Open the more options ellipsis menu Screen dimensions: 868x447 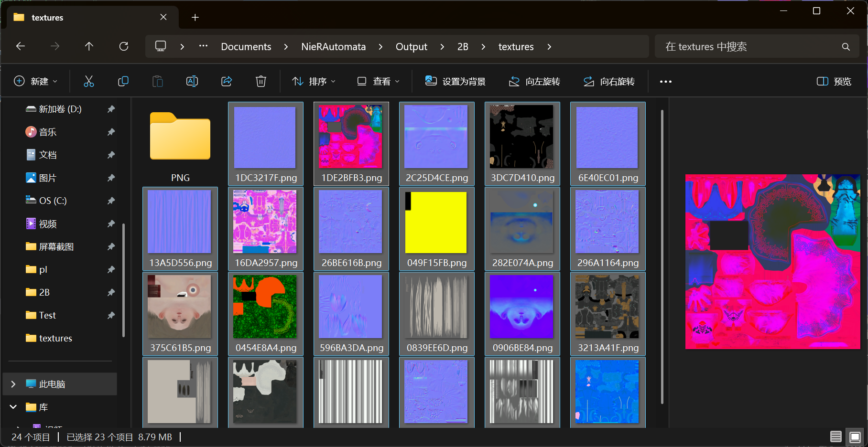[665, 82]
